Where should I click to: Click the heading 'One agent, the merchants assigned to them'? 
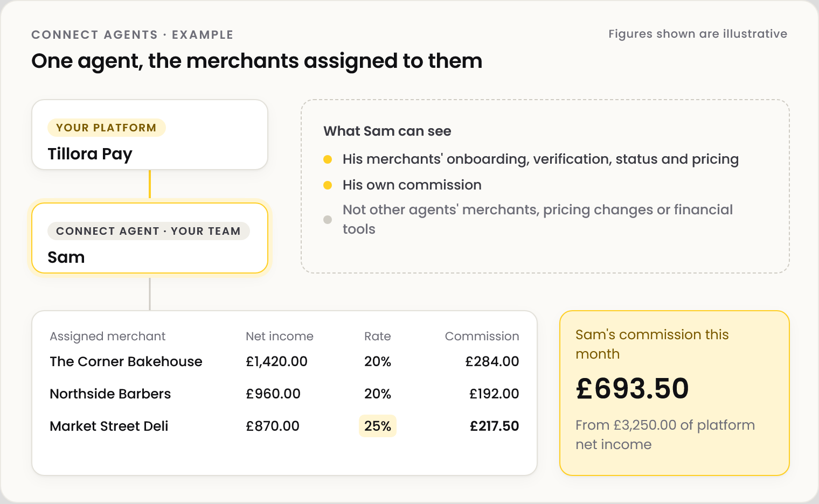point(256,61)
